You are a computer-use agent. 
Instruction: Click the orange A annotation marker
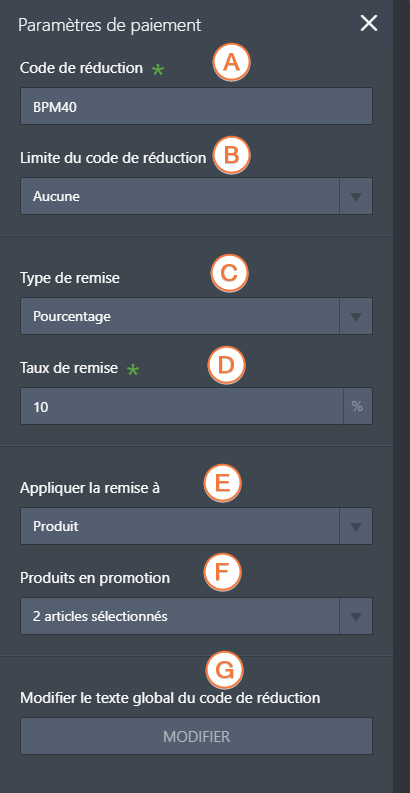232,63
